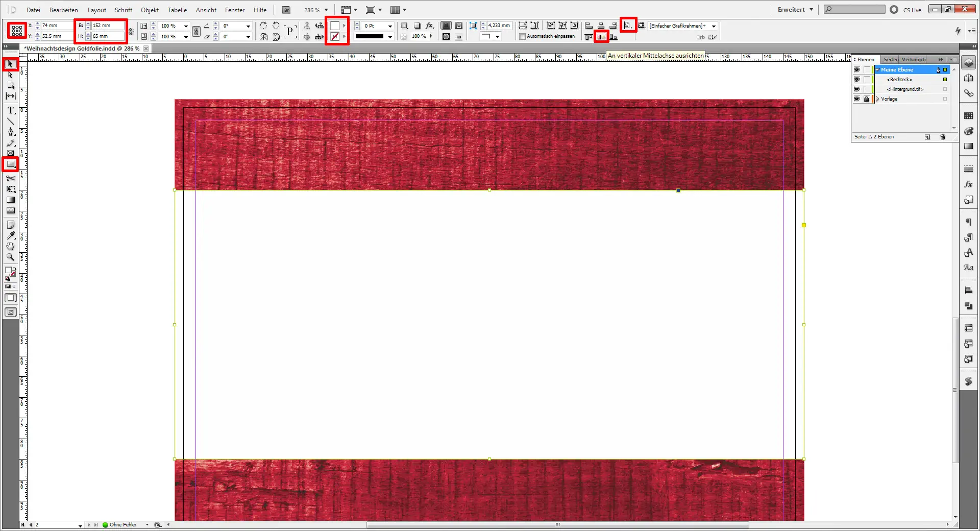Activate the Scissors tool
980x531 pixels.
point(10,179)
